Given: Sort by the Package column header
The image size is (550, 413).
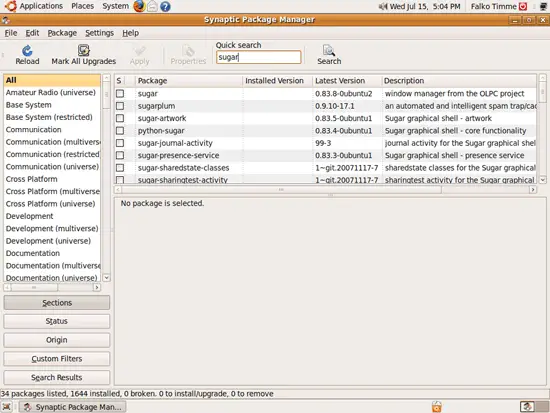Looking at the screenshot, I should tap(189, 81).
